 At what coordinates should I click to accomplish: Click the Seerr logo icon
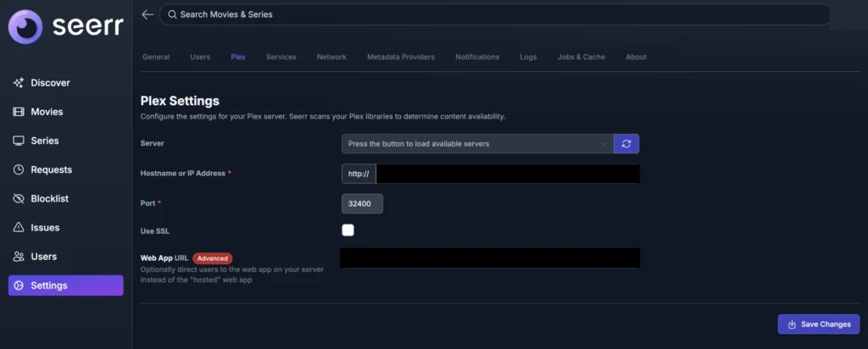(25, 26)
